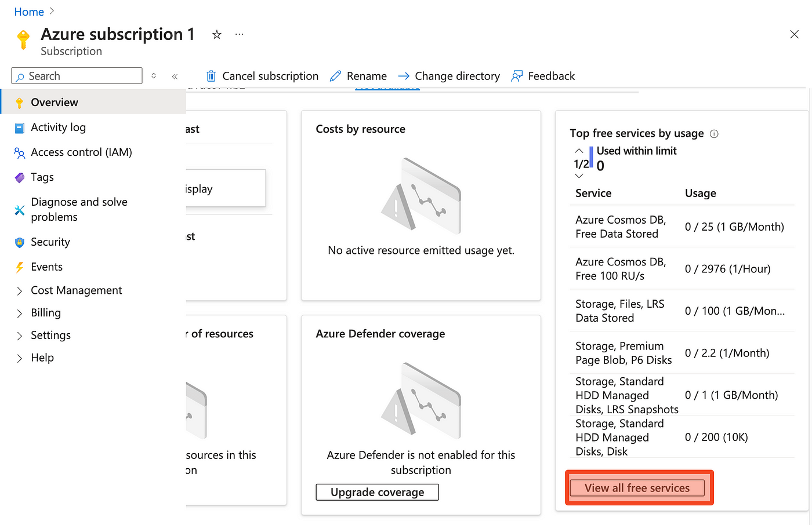
Task: Go to Home breadcrumb
Action: point(29,12)
